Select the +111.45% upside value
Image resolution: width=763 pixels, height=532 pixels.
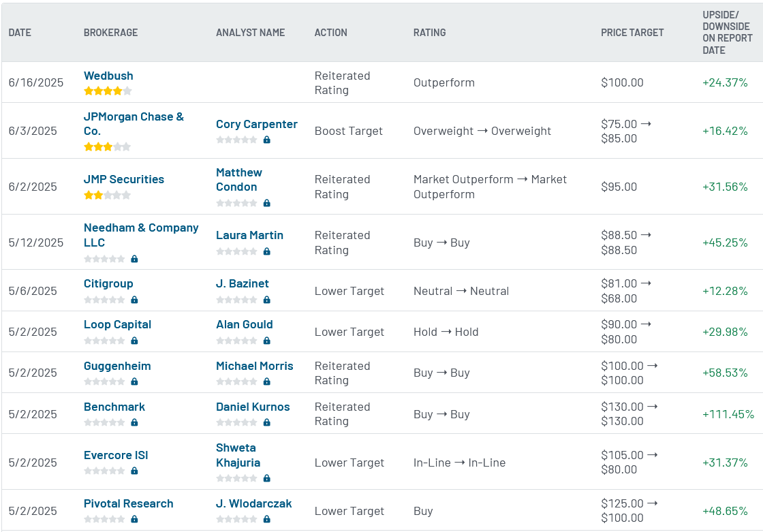[x=728, y=414]
